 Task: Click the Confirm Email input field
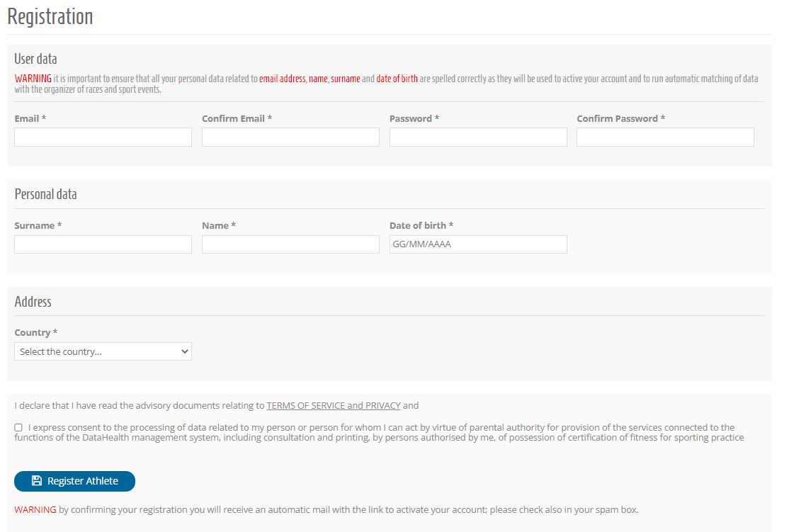(x=290, y=137)
